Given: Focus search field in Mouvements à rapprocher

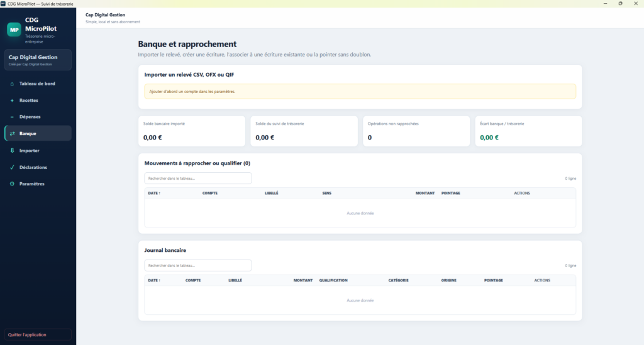Looking at the screenshot, I should click(x=198, y=178).
